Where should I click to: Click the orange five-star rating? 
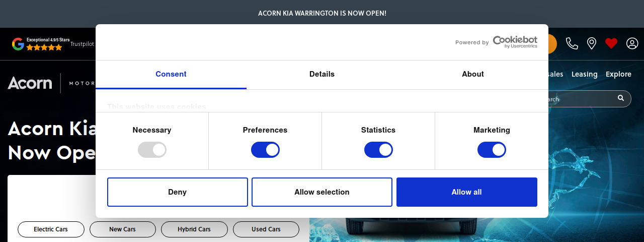pyautogui.click(x=44, y=47)
